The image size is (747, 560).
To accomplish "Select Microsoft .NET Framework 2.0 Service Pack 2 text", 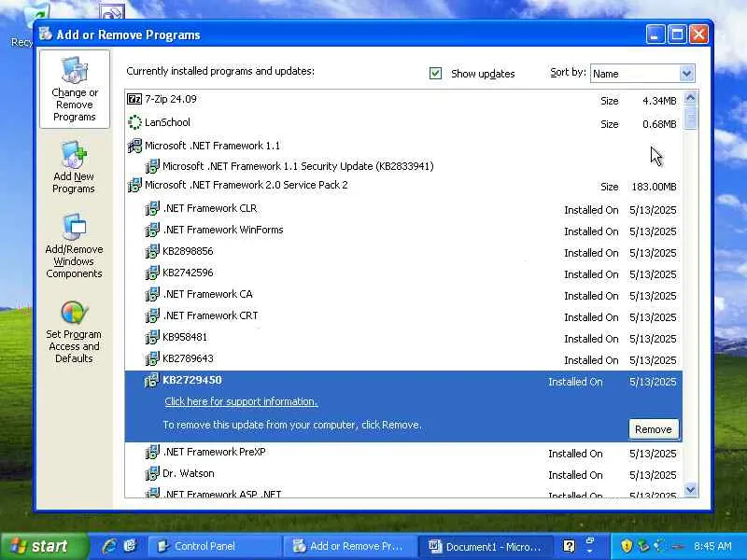I will tap(247, 185).
